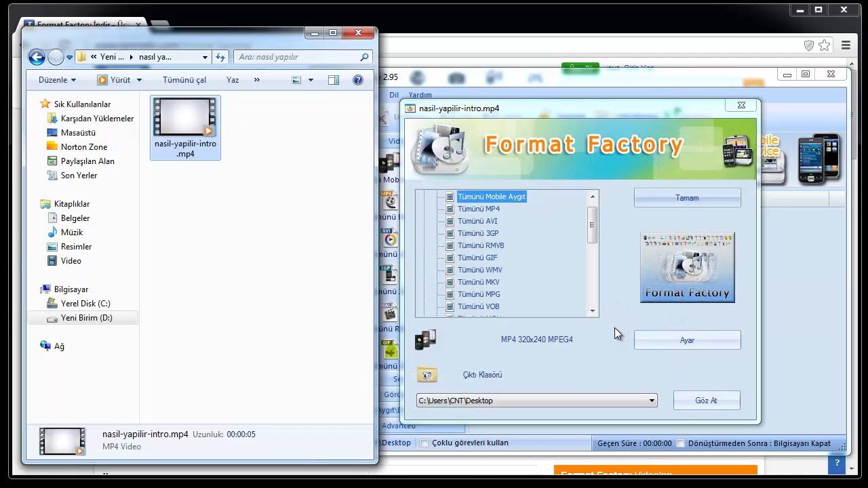Click the output folder icon

pyautogui.click(x=427, y=374)
